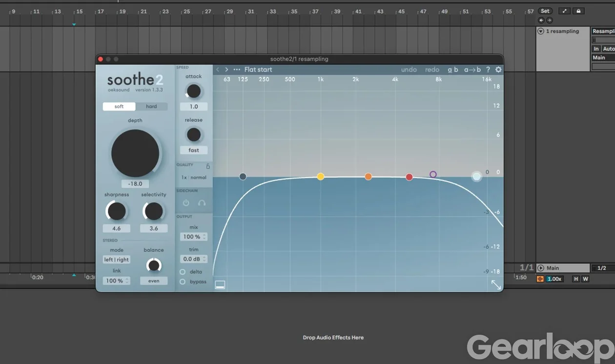The image size is (615, 364).
Task: Open the Flat start preset name
Action: (258, 70)
